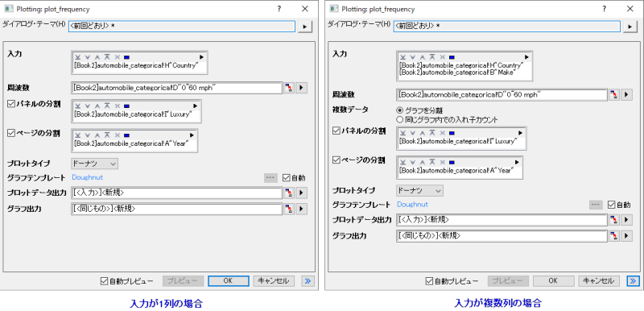Open dialog theme arrow menu in left dialog

[305, 27]
